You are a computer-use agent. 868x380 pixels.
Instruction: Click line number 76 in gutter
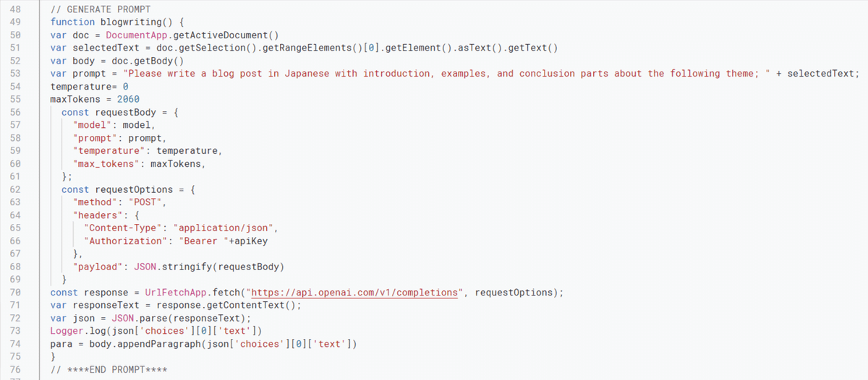[15, 370]
